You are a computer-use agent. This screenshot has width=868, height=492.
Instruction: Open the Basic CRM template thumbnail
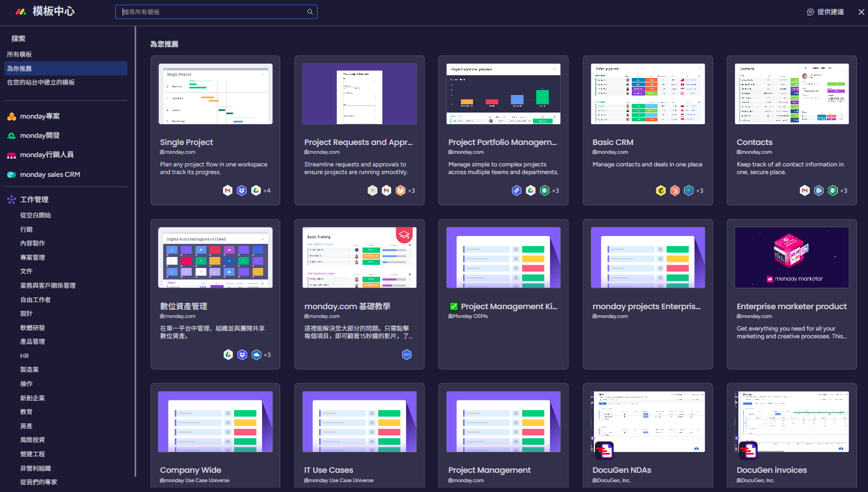(648, 94)
